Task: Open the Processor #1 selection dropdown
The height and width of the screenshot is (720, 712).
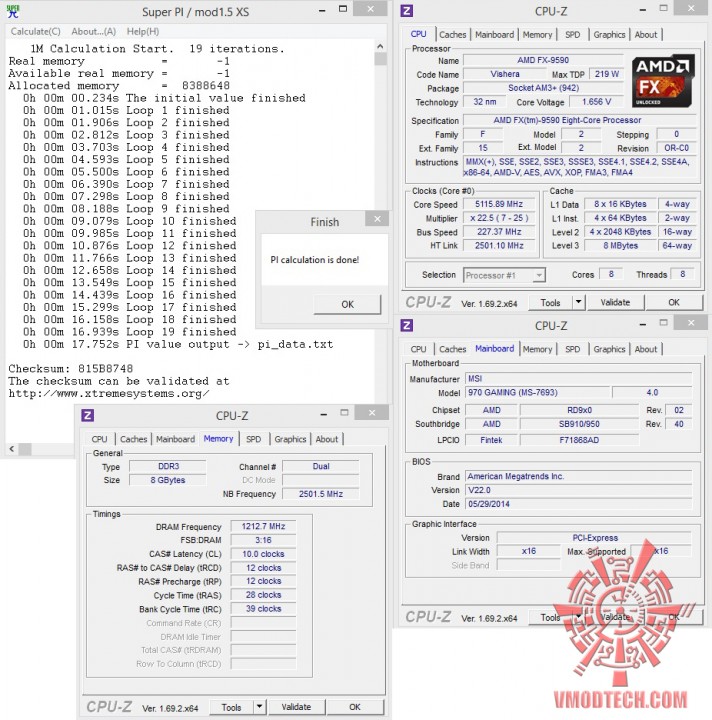Action: [x=504, y=275]
